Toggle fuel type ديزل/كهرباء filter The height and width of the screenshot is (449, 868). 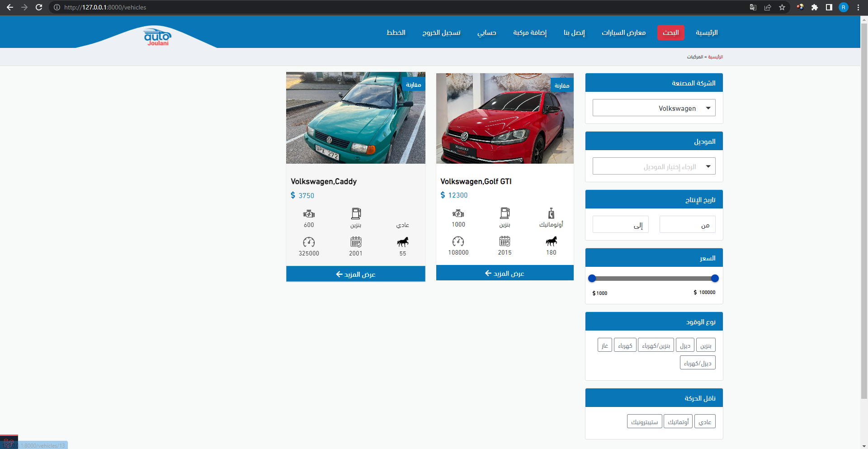698,363
